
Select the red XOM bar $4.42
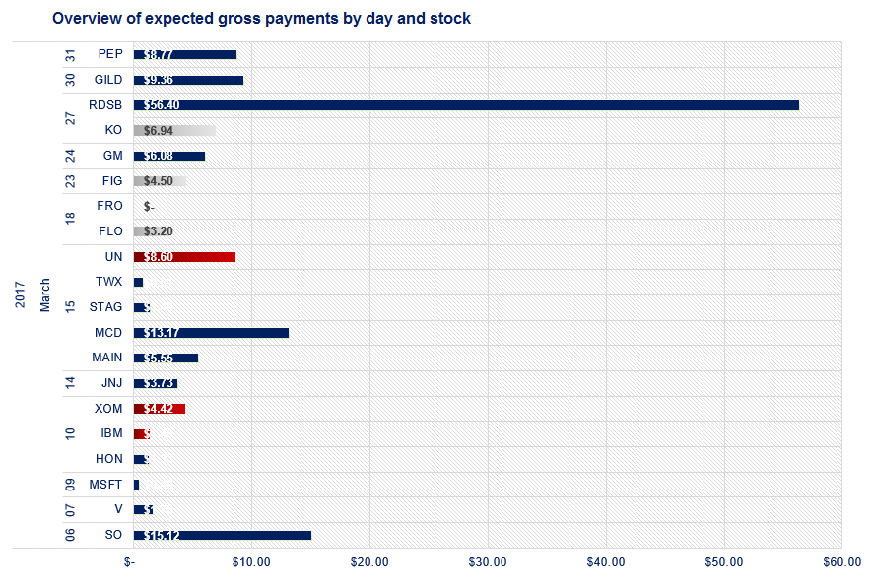[160, 409]
